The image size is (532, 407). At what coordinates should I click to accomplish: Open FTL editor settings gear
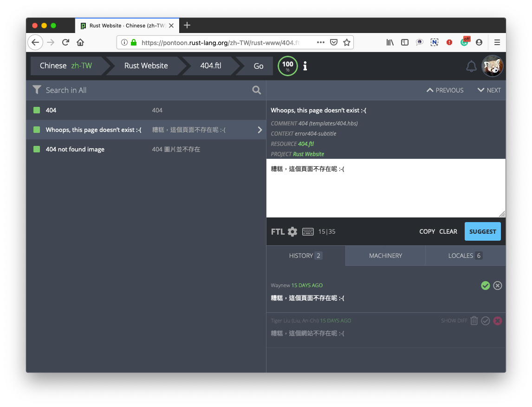pyautogui.click(x=292, y=231)
